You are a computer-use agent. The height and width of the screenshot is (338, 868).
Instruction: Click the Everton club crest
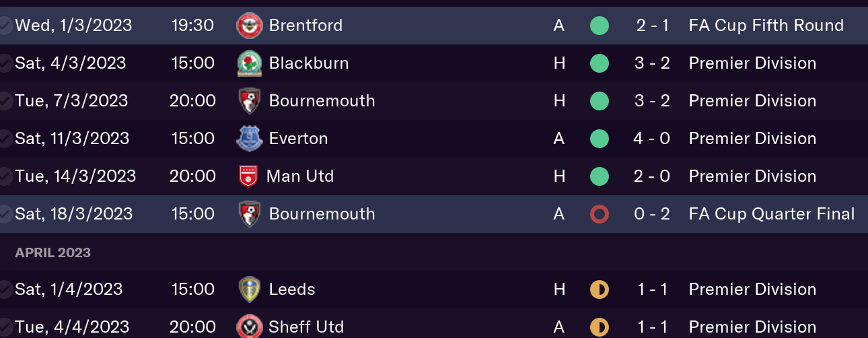point(250,139)
